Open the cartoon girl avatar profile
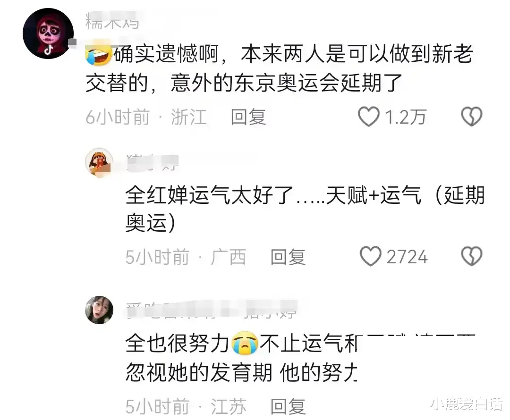Screen dimensions: 510x420 pos(99,163)
